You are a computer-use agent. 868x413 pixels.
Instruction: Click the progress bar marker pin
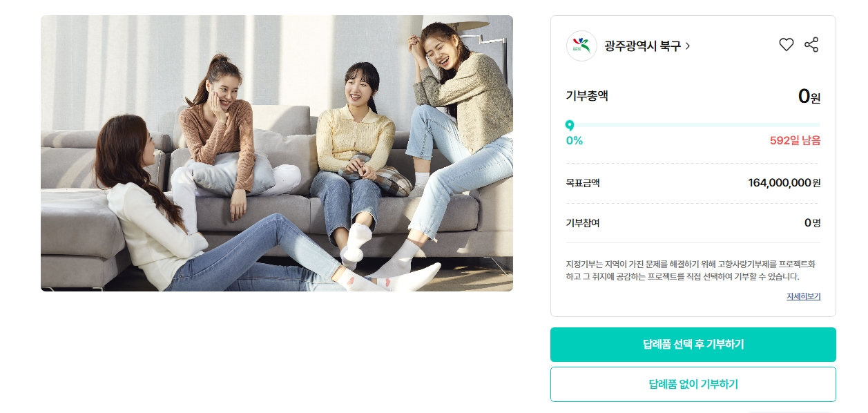[x=570, y=126]
